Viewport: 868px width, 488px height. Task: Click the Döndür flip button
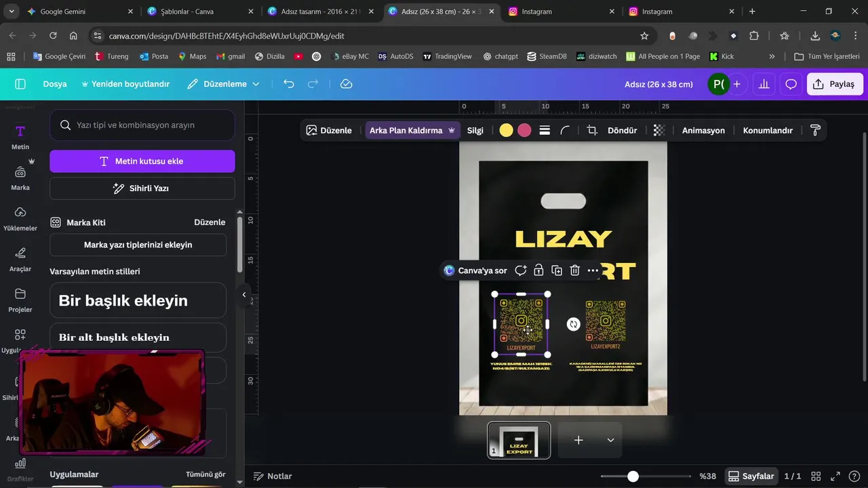point(622,130)
